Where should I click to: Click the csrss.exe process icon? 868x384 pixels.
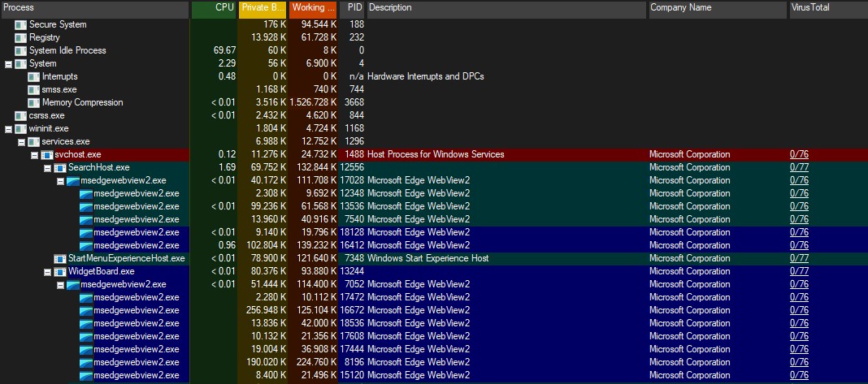pyautogui.click(x=21, y=115)
